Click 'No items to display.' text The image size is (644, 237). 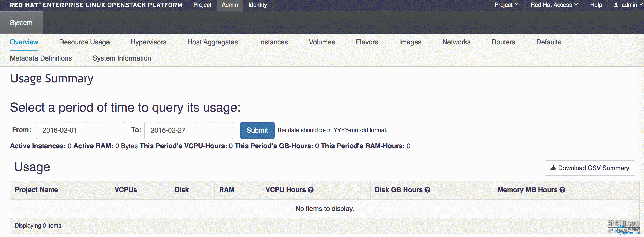click(325, 209)
